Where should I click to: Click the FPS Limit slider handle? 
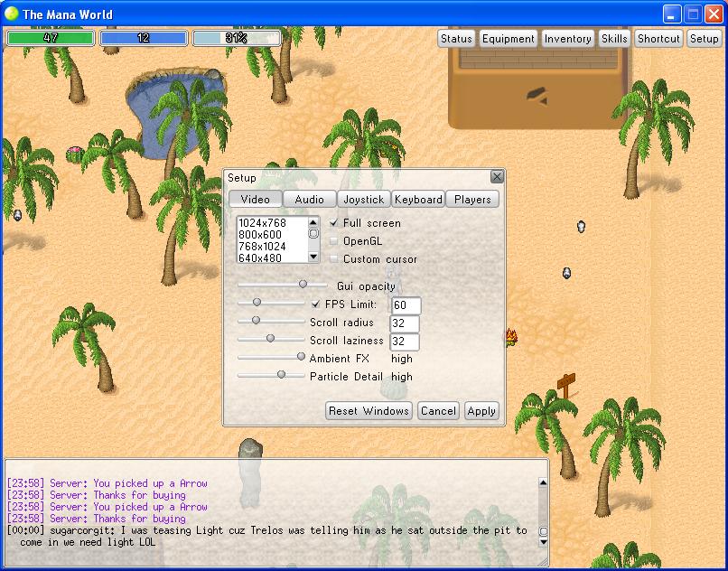[257, 303]
